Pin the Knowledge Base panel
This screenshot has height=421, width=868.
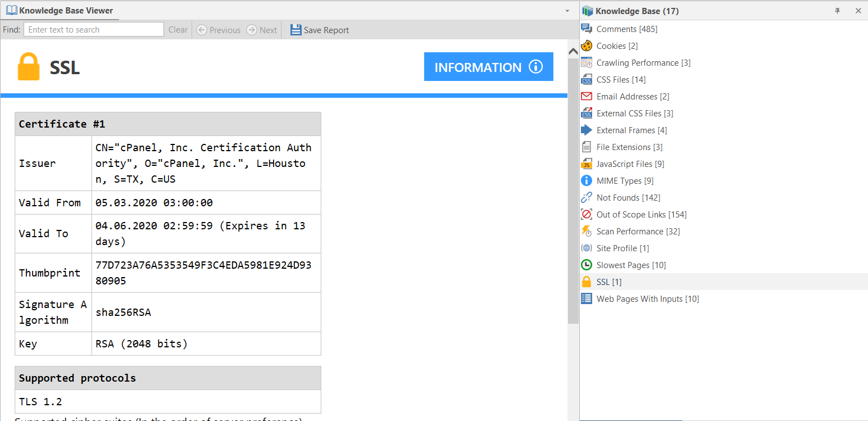(x=837, y=10)
